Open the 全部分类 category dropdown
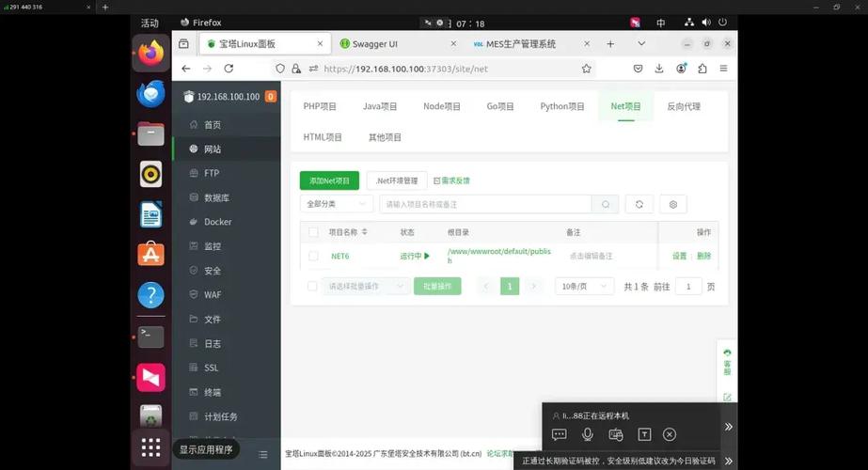Screen dimensions: 868x470 pyautogui.click(x=337, y=204)
